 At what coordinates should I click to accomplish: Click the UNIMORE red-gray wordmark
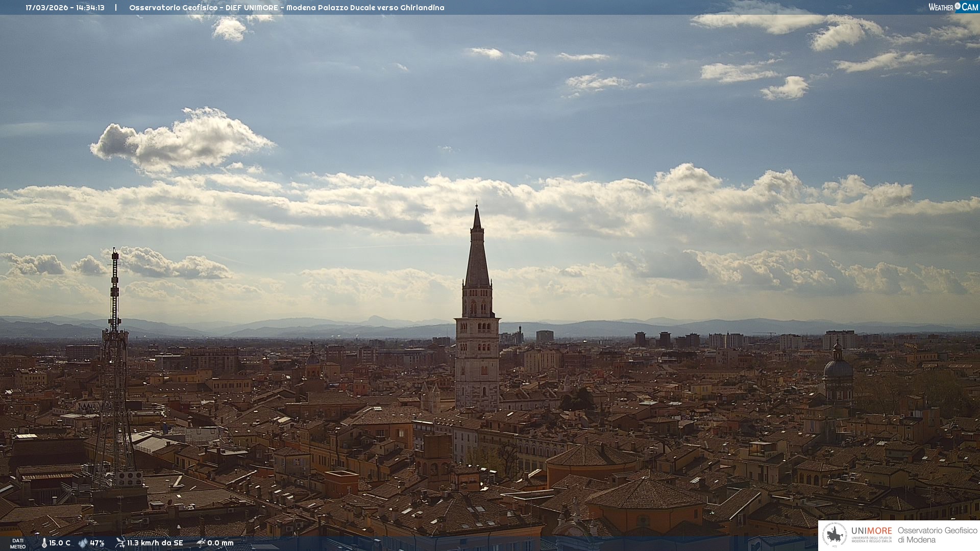click(871, 531)
